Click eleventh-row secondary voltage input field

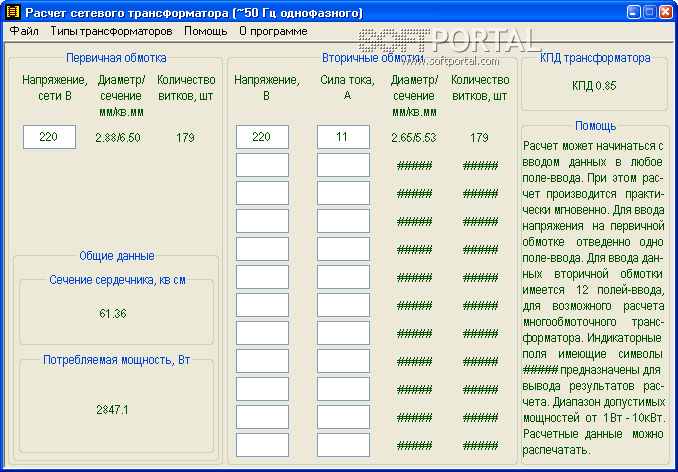[x=262, y=417]
